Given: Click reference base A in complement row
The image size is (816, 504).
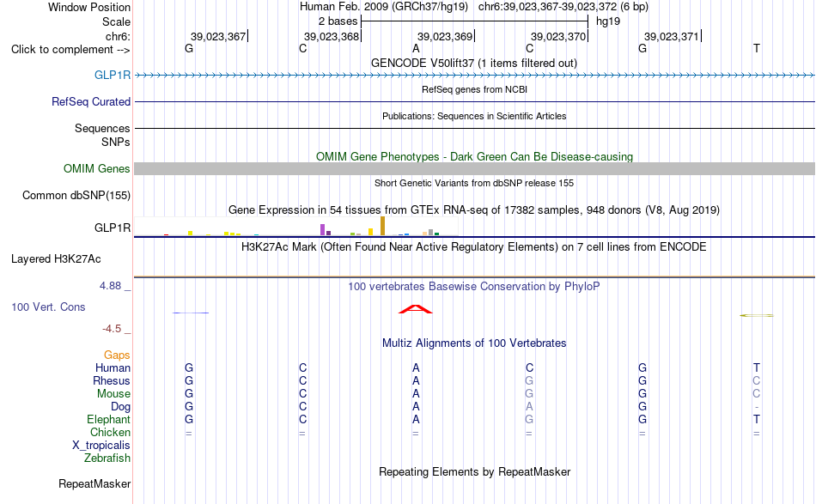Looking at the screenshot, I should click(x=416, y=48).
